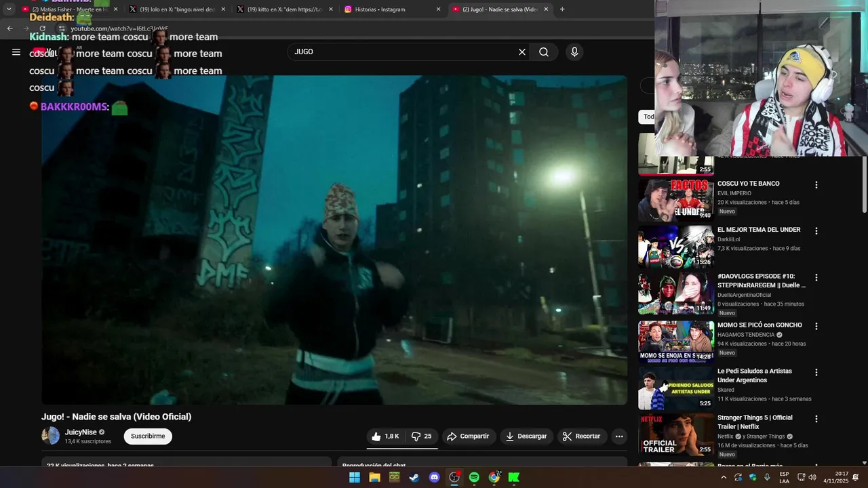The height and width of the screenshot is (488, 868).
Task: Clear the JUGO search text with X
Action: [522, 52]
